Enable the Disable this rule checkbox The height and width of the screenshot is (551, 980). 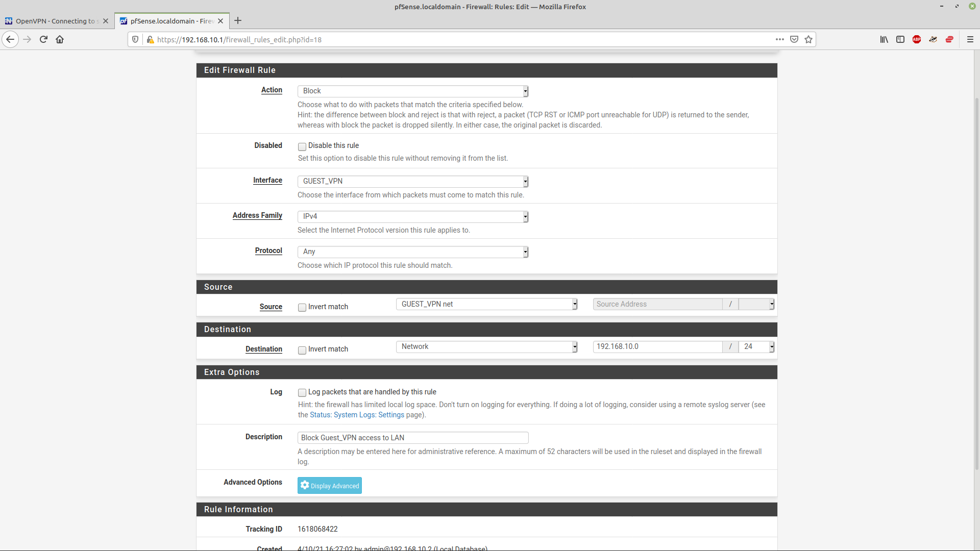(302, 146)
